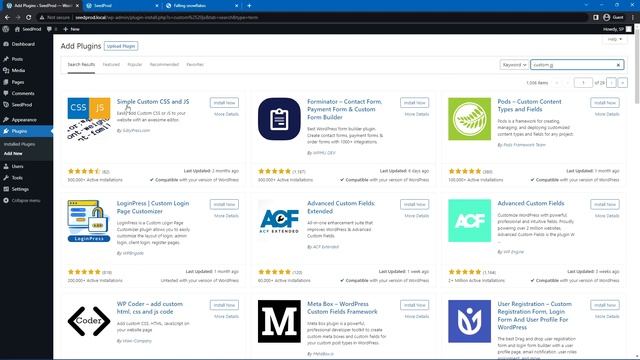Go to next results page
The image size is (640, 360).
click(611, 83)
